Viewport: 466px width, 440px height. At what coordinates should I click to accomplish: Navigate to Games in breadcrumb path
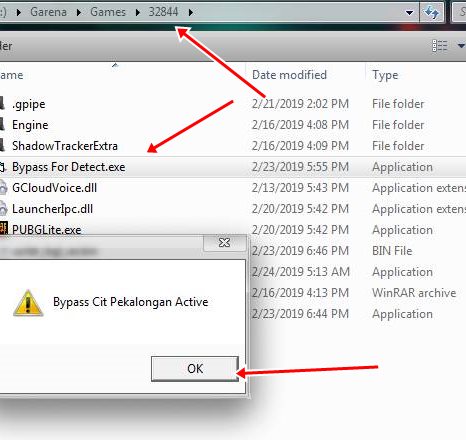tap(108, 12)
